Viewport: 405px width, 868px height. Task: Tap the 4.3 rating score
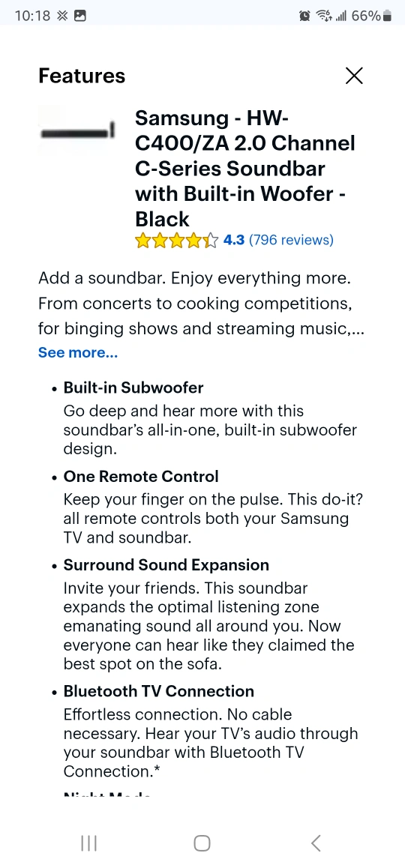click(x=234, y=240)
